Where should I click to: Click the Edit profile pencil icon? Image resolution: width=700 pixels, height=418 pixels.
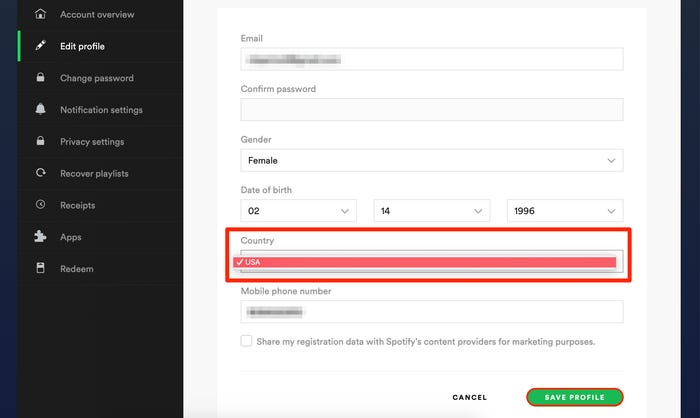pyautogui.click(x=40, y=46)
